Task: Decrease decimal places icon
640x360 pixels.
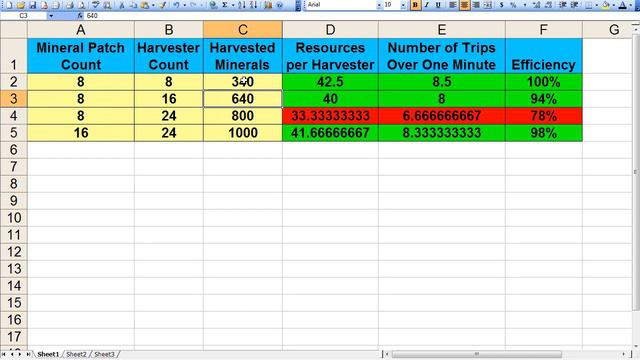Action: (x=548, y=5)
